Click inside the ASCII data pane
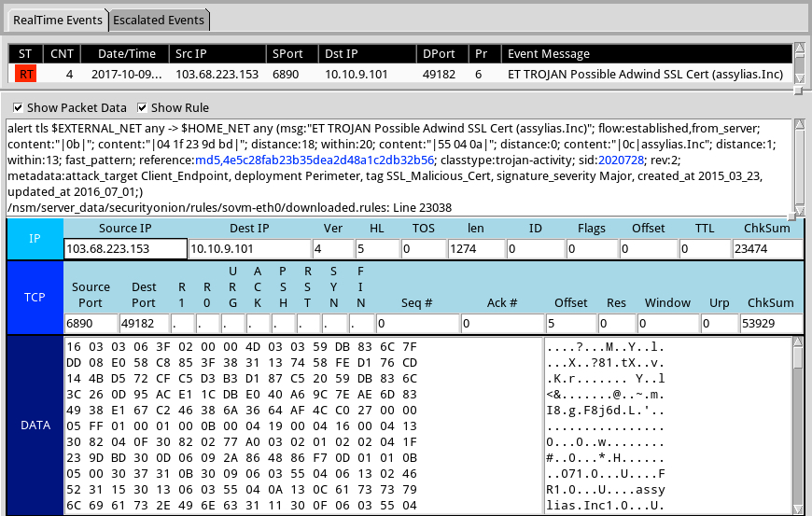The width and height of the screenshot is (812, 516). (x=668, y=425)
